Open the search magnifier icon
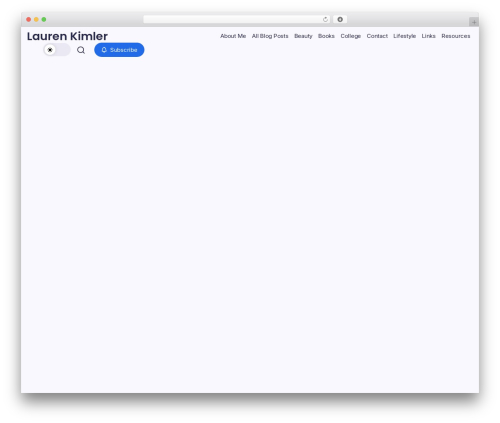This screenshot has height=423, width=500. pos(81,50)
